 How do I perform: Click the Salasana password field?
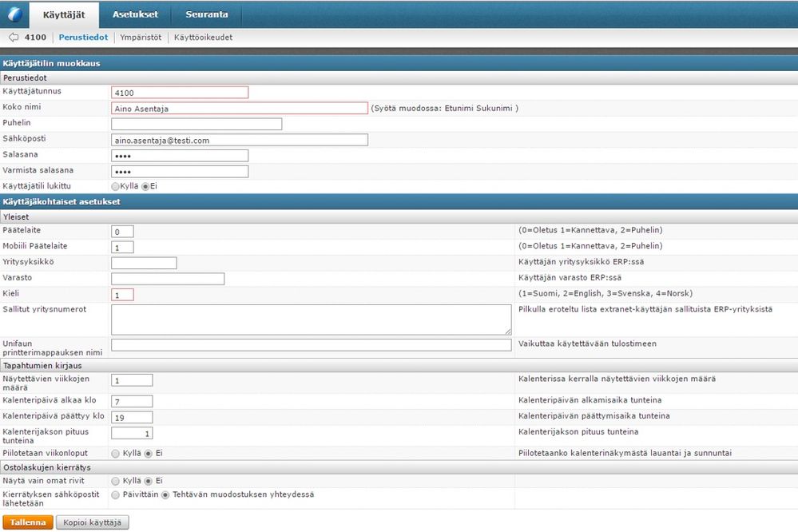(x=180, y=155)
